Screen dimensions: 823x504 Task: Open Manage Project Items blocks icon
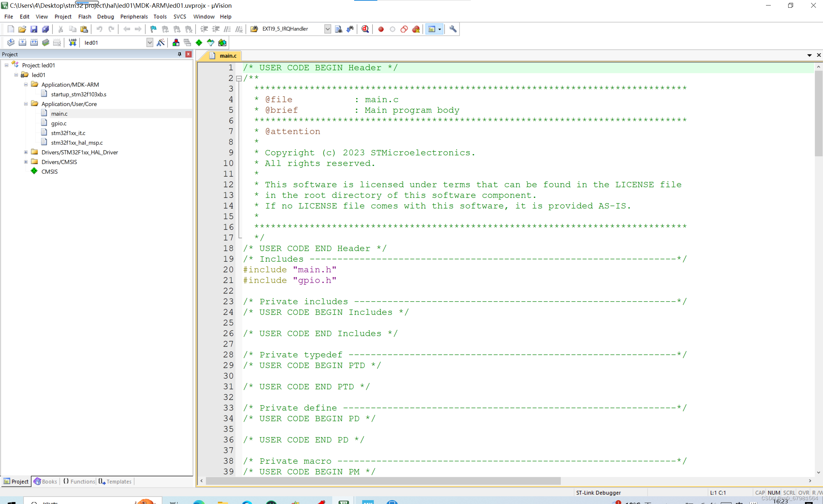coord(176,43)
